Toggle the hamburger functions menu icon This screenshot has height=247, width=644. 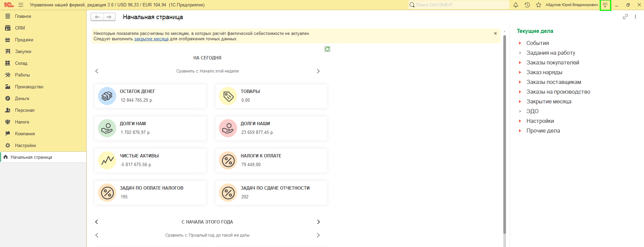point(21,5)
